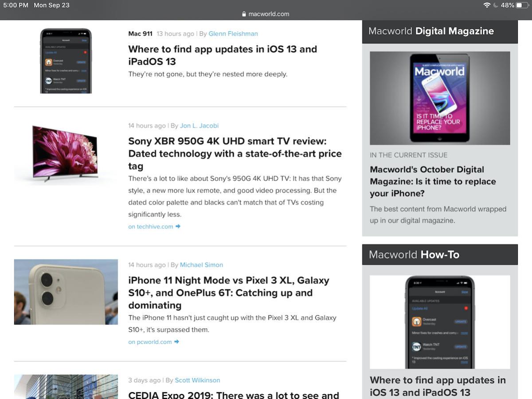Image resolution: width=532 pixels, height=399 pixels.
Task: Tap the Wi-Fi status icon
Action: coord(487,5)
